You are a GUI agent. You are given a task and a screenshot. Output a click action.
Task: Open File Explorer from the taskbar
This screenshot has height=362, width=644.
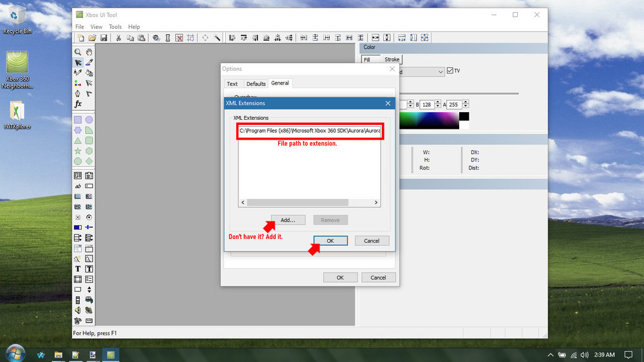pyautogui.click(x=59, y=355)
